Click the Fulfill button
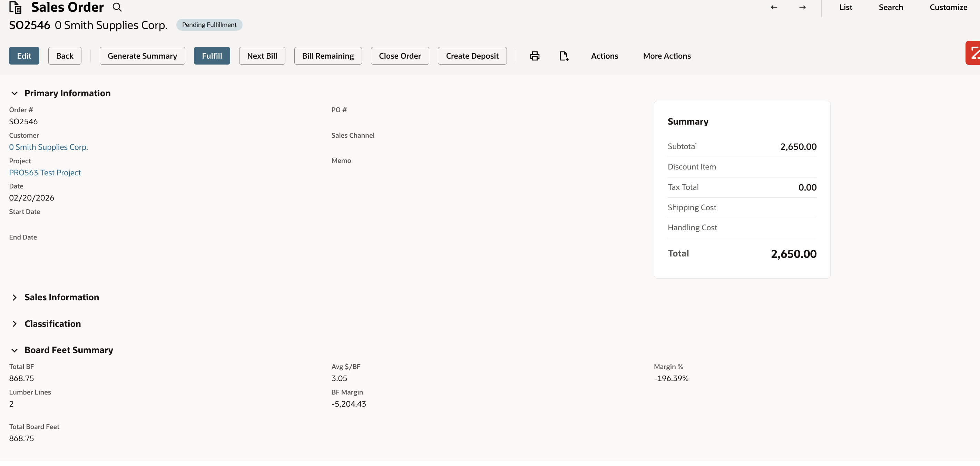The image size is (980, 466). [212, 56]
